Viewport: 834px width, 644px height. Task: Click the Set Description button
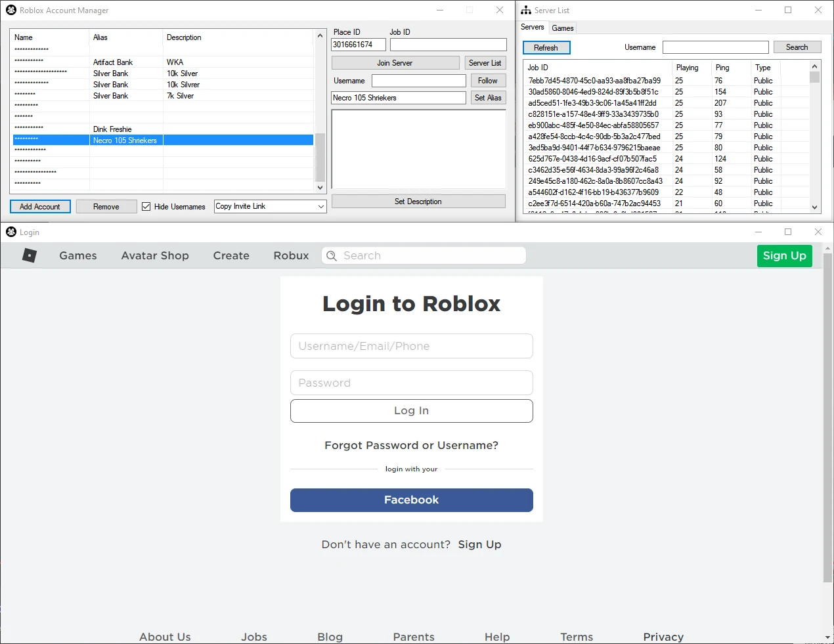click(418, 201)
